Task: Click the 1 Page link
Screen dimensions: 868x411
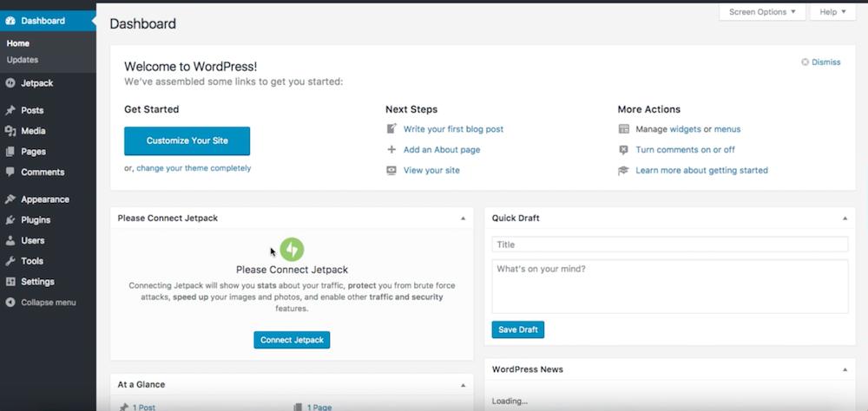Action: 319,408
